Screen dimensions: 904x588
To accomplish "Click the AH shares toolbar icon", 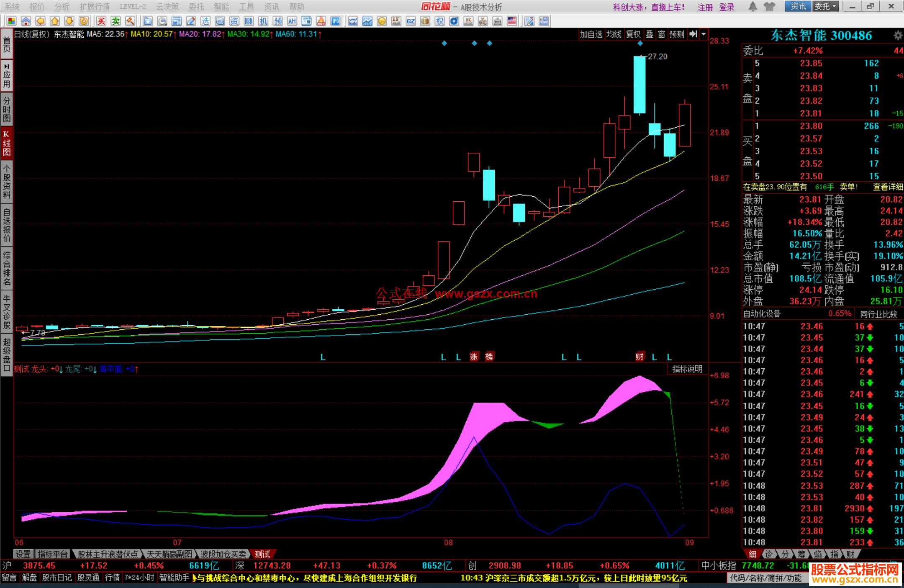I will click(x=292, y=21).
